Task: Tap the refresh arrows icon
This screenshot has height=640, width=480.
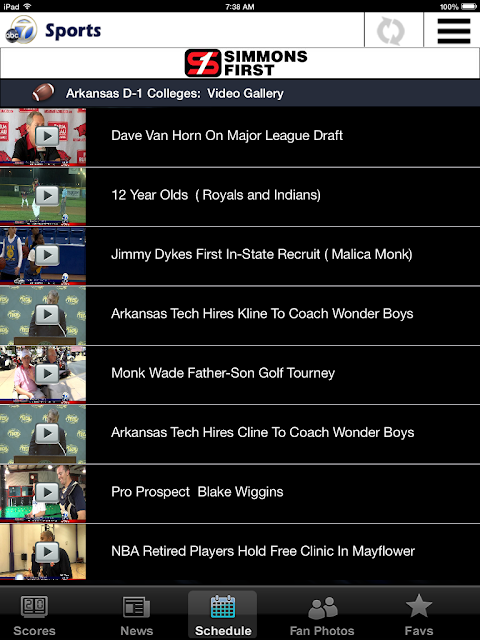Action: 391,31
